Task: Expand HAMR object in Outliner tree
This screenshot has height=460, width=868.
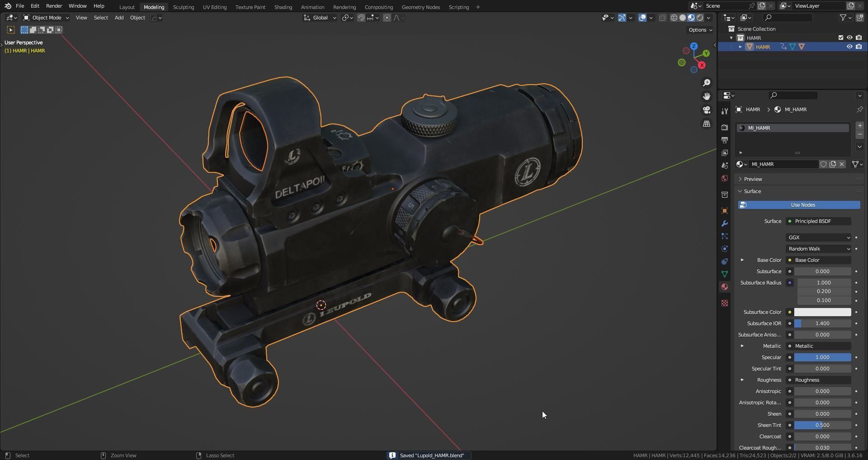Action: point(741,47)
